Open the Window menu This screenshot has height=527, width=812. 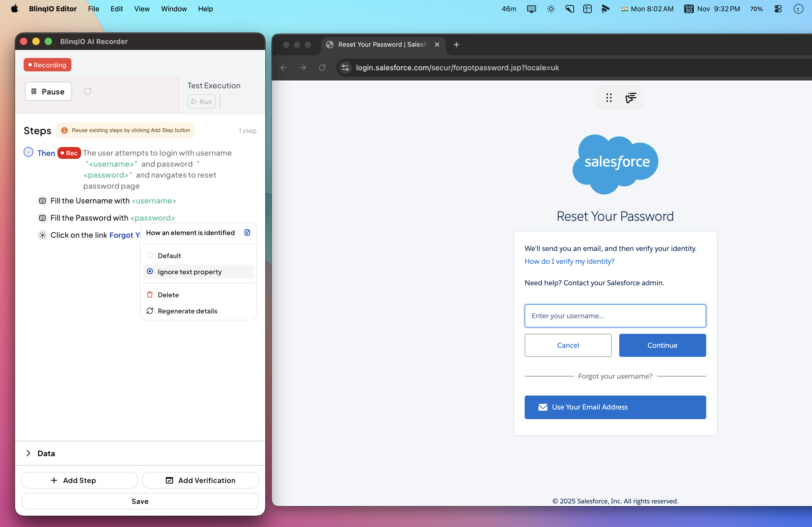click(174, 9)
